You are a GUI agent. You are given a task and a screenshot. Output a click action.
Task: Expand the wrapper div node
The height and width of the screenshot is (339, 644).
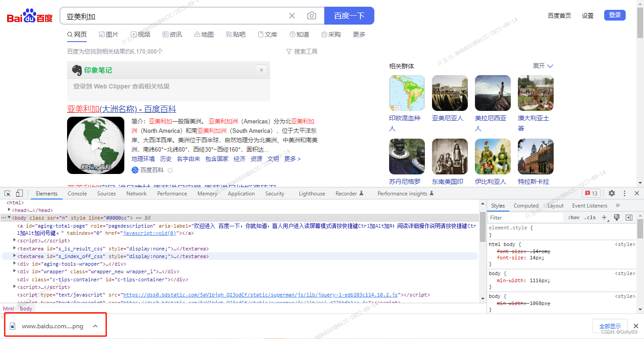pos(15,271)
